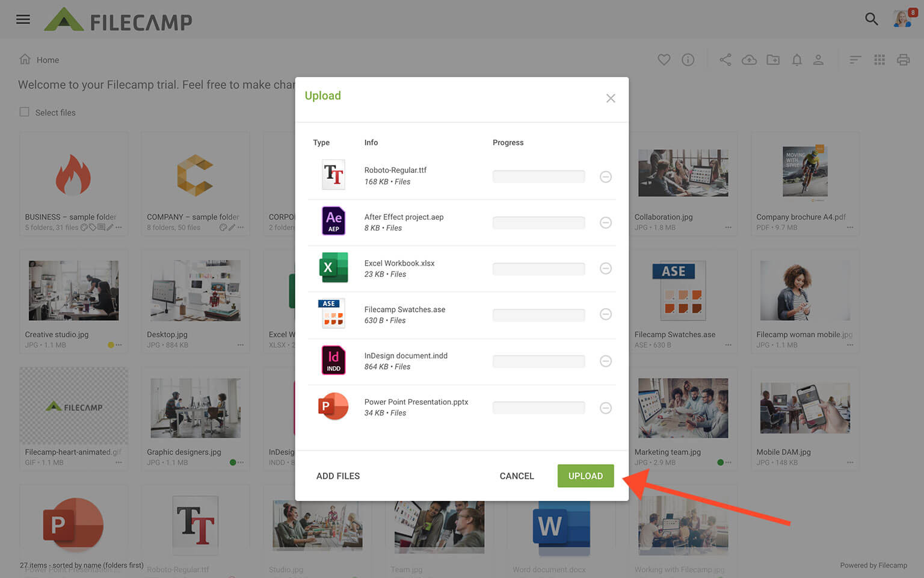Image resolution: width=924 pixels, height=578 pixels.
Task: Remove Filecamp Swatches.ase from upload list
Action: [x=606, y=314]
